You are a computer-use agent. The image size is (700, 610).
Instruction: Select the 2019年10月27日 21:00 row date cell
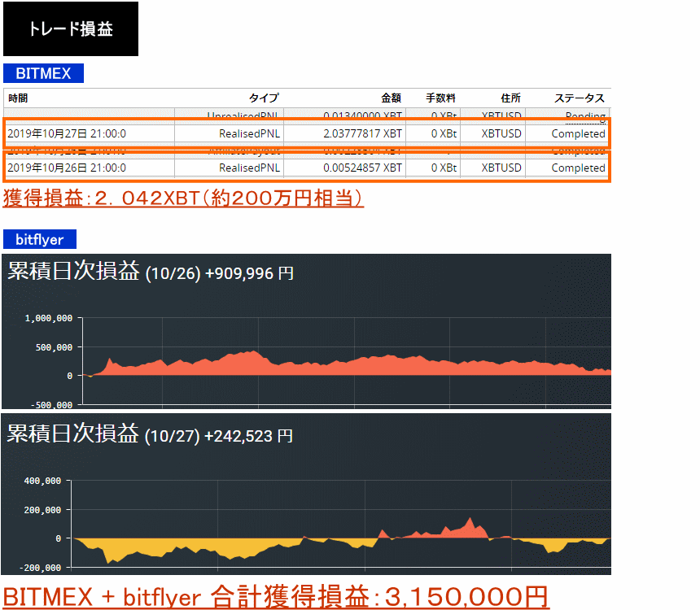pyautogui.click(x=67, y=133)
